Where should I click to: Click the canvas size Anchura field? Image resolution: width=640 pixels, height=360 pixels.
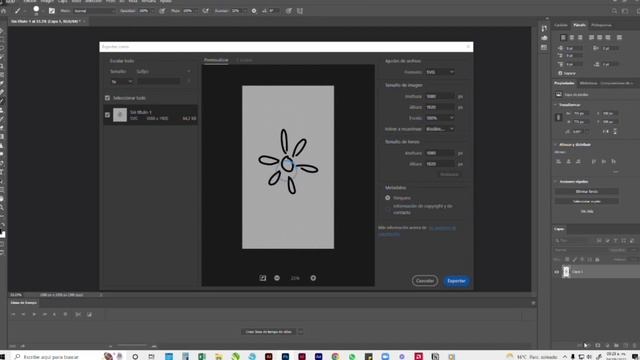click(x=440, y=153)
